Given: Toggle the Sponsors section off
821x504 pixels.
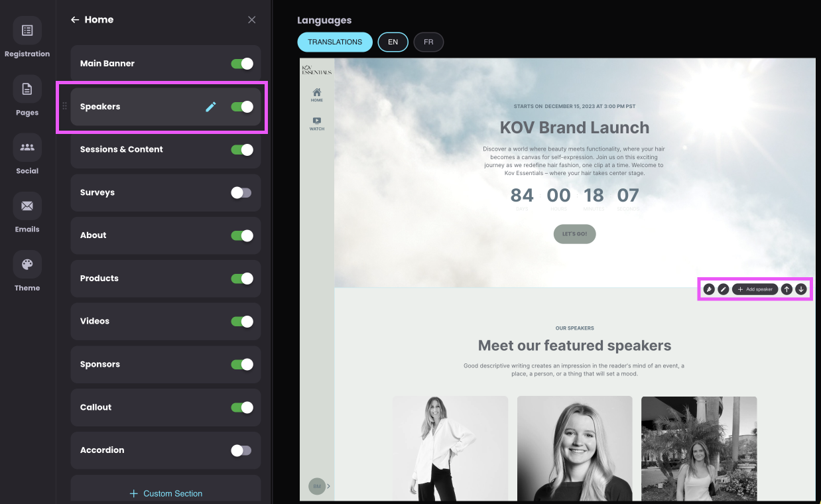Looking at the screenshot, I should [x=242, y=364].
